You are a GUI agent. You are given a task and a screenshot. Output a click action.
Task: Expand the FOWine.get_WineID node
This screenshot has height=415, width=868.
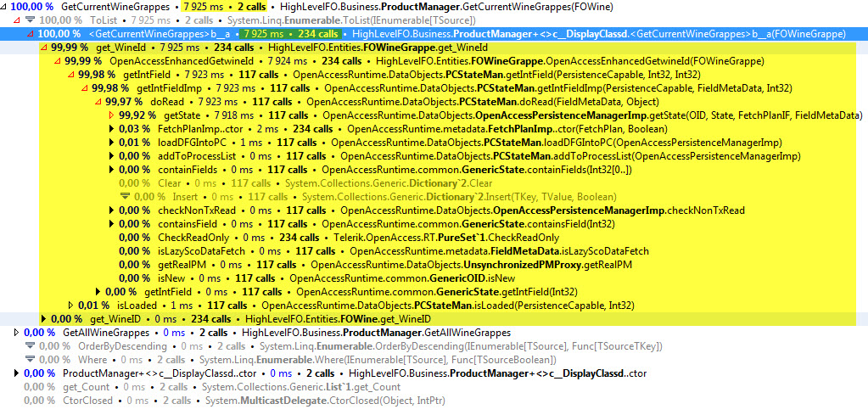[44, 319]
